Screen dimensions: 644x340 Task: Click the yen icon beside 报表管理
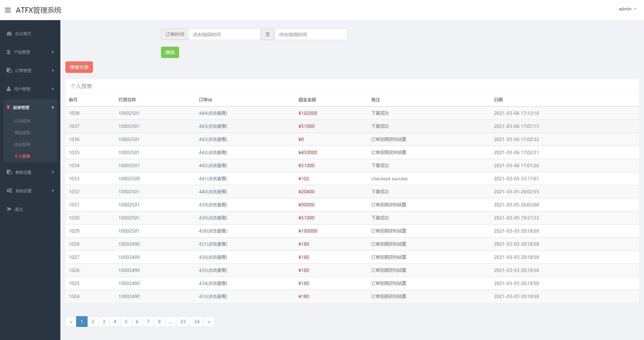[x=8, y=107]
